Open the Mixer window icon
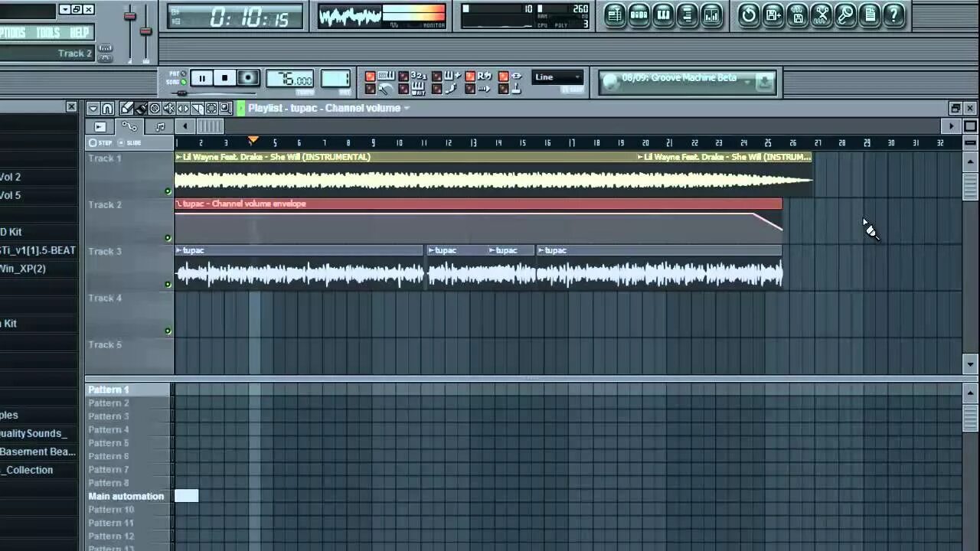The height and width of the screenshot is (551, 980). 712,15
